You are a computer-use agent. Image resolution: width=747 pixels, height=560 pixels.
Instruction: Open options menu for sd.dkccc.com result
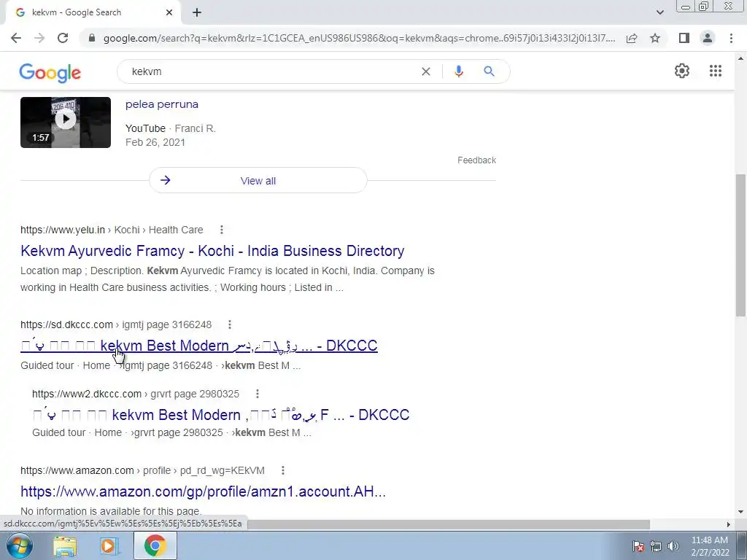click(x=230, y=324)
